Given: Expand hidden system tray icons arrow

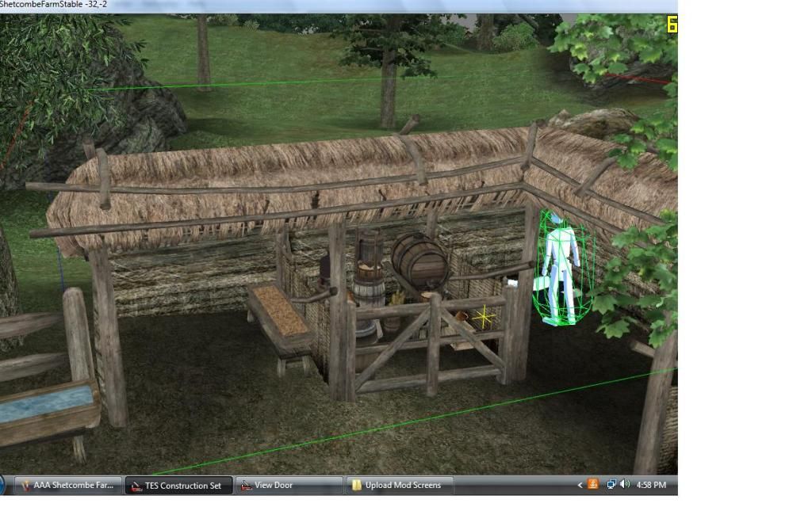Looking at the screenshot, I should (580, 485).
